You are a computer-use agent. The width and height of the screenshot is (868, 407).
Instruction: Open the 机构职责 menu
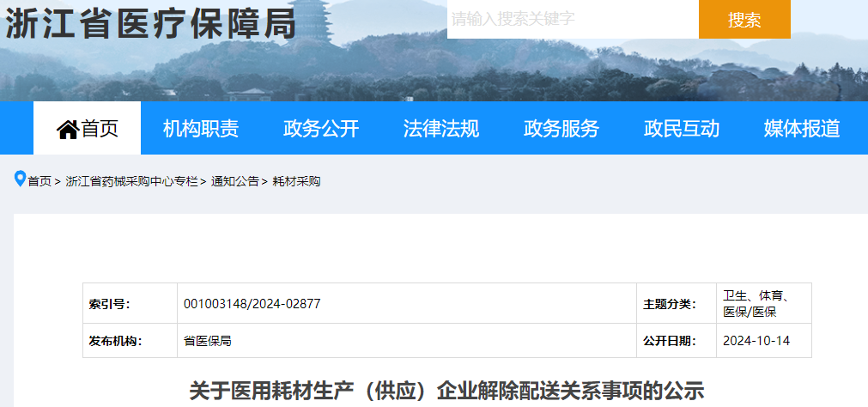[200, 129]
